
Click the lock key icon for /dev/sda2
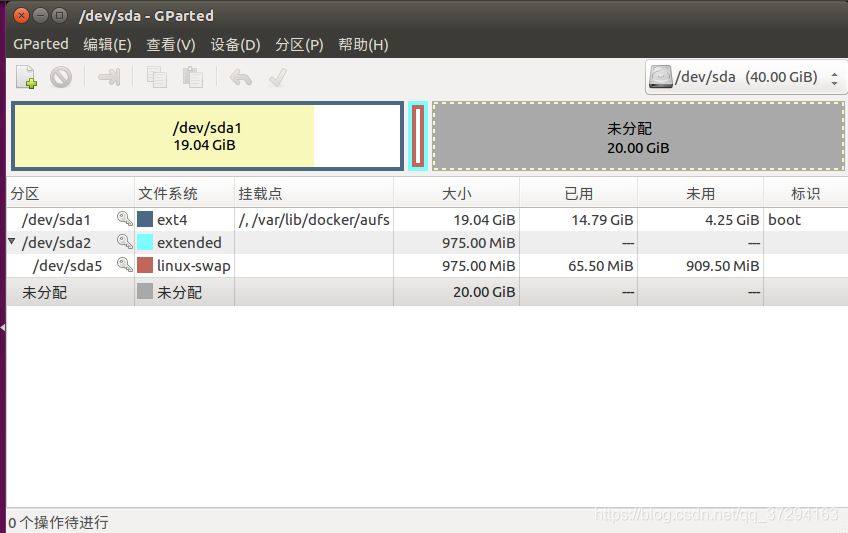coord(125,241)
